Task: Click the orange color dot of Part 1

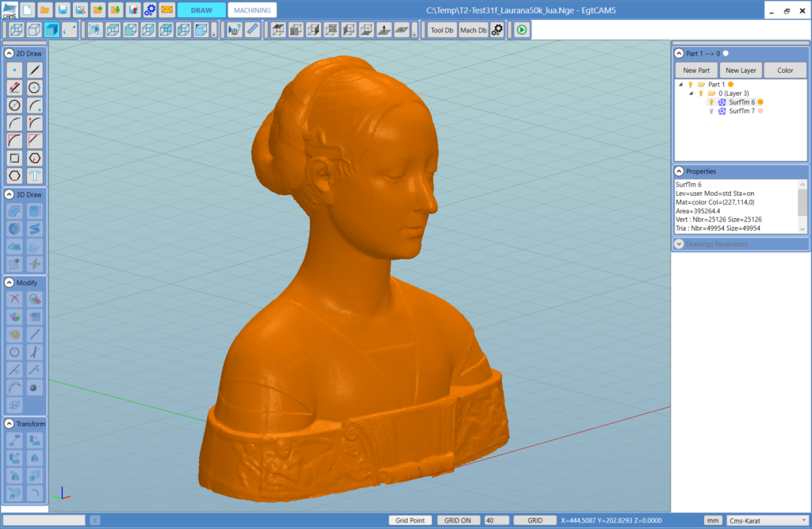Action: click(730, 84)
